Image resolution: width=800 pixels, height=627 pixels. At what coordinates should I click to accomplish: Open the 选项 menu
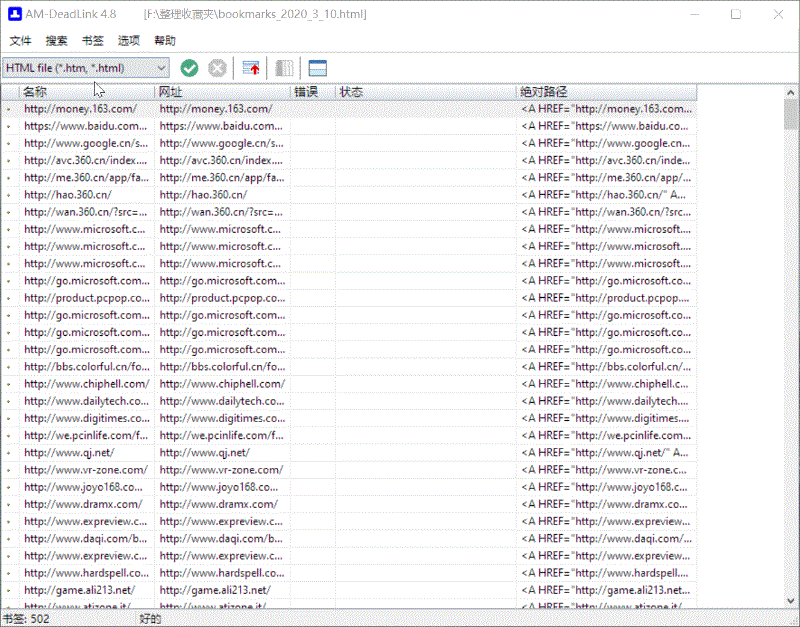(129, 41)
